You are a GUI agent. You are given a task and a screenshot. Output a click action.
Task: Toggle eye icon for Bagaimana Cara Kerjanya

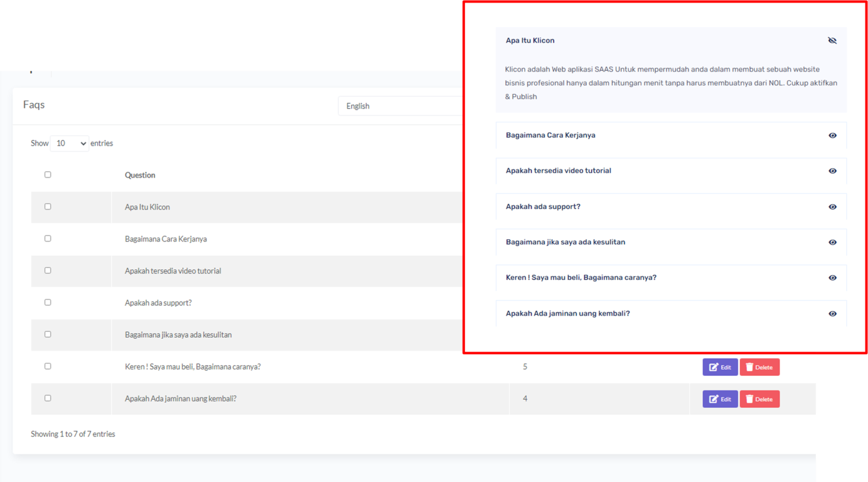pyautogui.click(x=832, y=136)
